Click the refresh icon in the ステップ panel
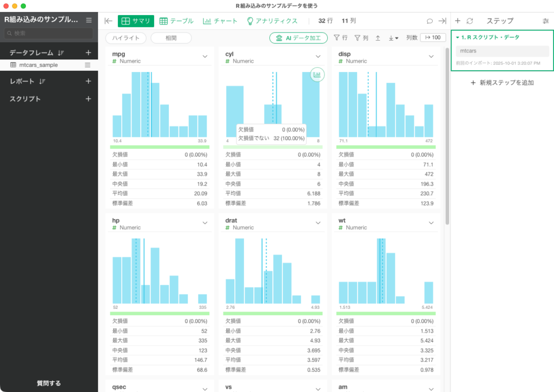The image size is (554, 392). (x=470, y=21)
